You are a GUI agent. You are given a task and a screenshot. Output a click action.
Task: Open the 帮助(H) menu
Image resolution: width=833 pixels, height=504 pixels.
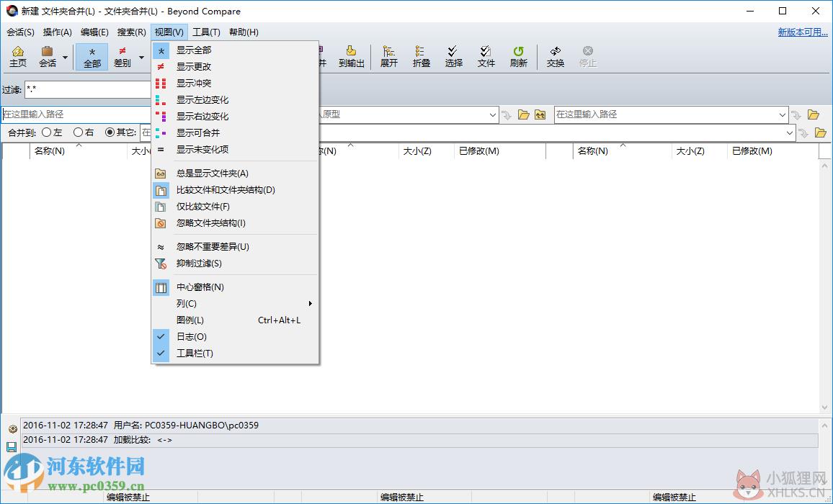point(244,32)
